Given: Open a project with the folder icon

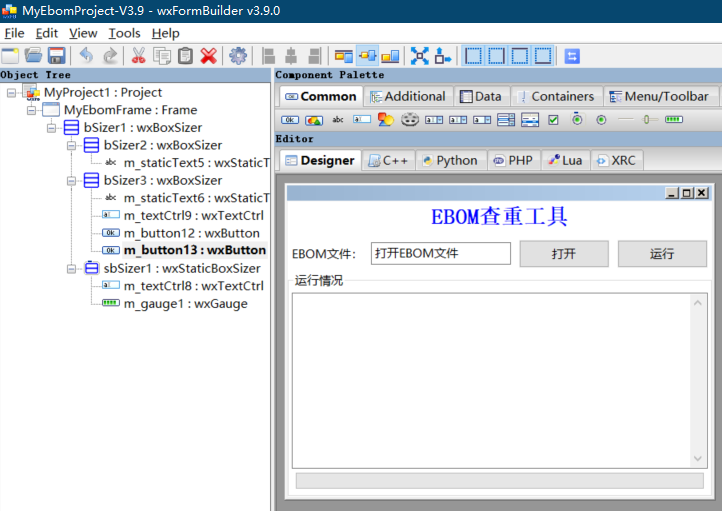Looking at the screenshot, I should (x=33, y=56).
